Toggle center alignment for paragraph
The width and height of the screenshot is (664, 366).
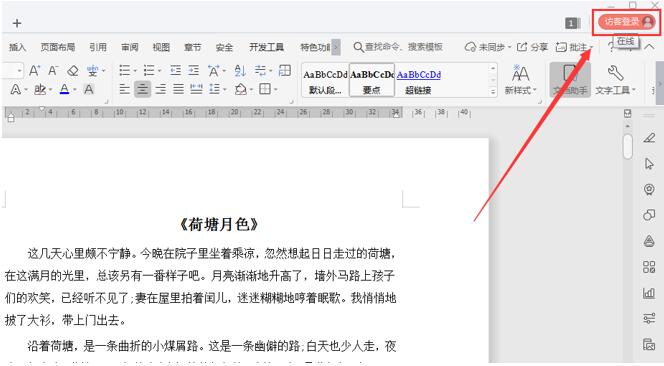point(142,89)
